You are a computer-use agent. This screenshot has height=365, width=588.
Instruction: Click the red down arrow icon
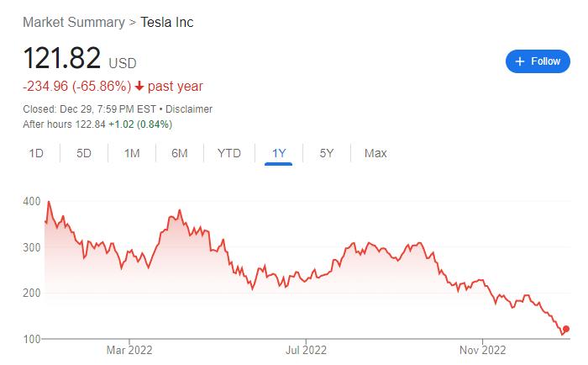[x=139, y=87]
